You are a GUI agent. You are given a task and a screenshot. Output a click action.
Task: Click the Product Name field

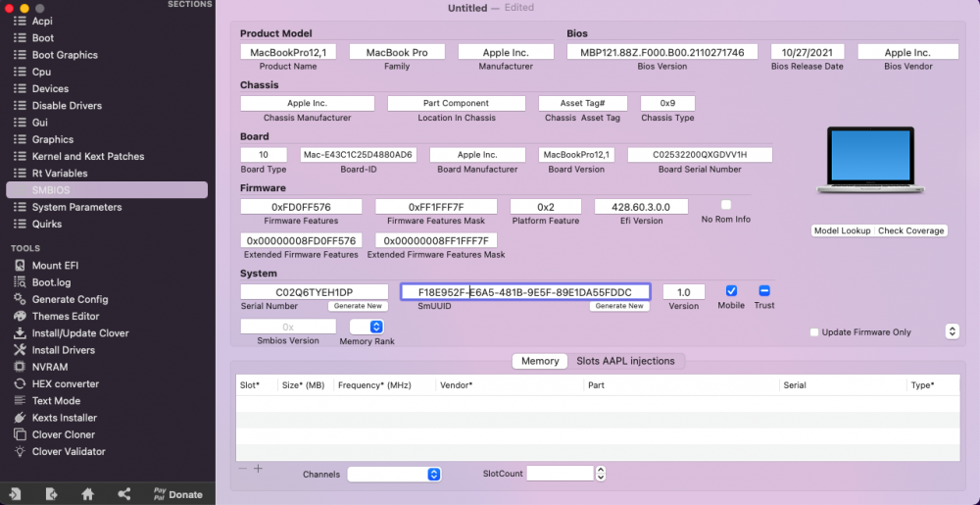pos(288,53)
